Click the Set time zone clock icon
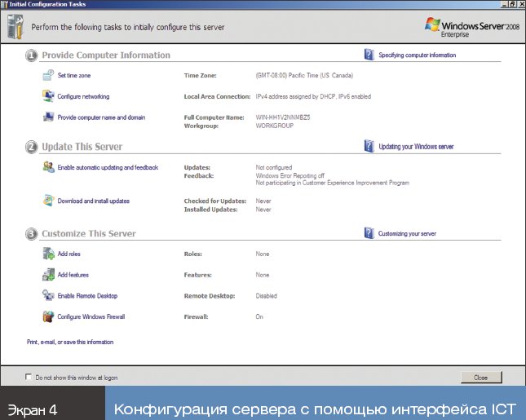526x420 pixels. (48, 75)
